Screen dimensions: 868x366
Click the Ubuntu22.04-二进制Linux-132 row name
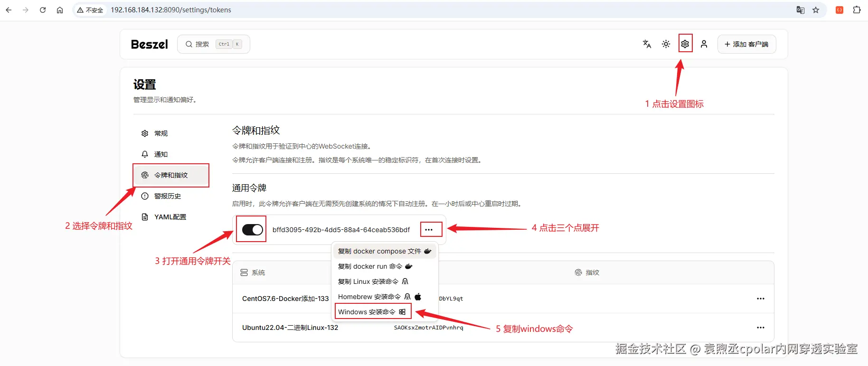click(x=290, y=328)
